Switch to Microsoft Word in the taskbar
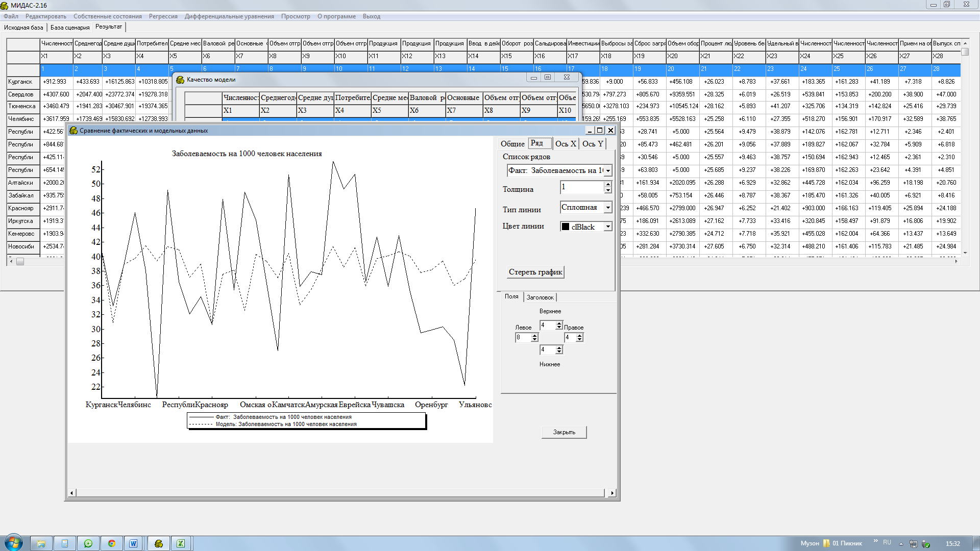This screenshot has width=980, height=551. (x=133, y=543)
